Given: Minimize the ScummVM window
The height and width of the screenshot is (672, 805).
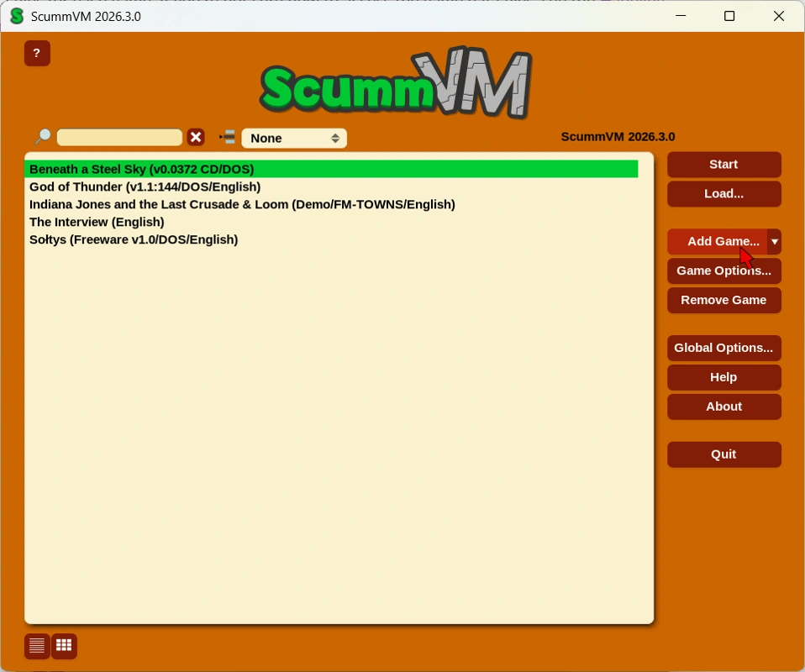Looking at the screenshot, I should [x=681, y=16].
